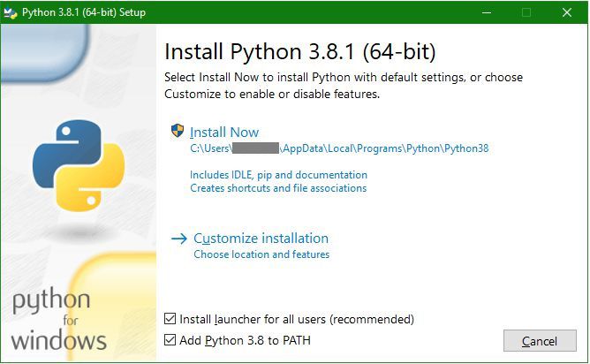Screen dimensions: 590x364
Task: Click the default install path text under Install Now
Action: [339, 148]
